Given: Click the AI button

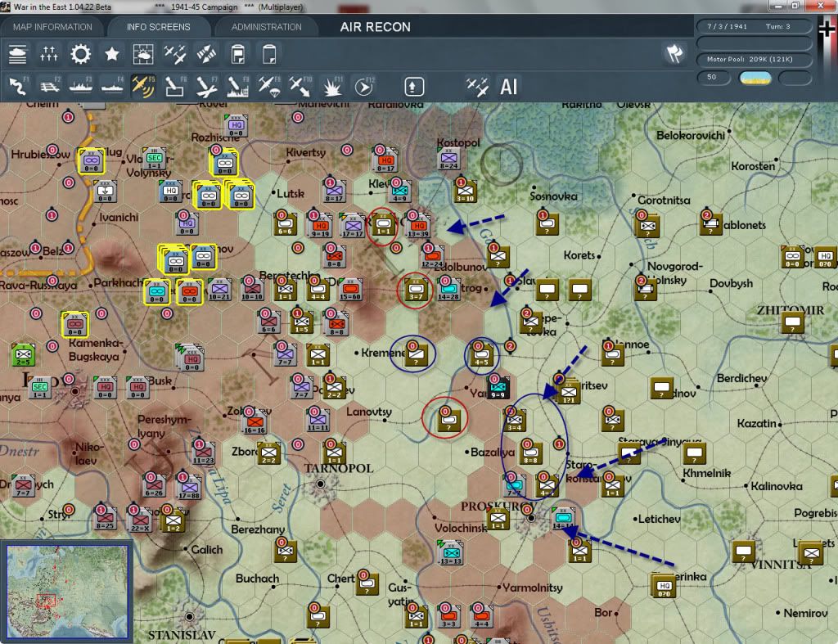Looking at the screenshot, I should pos(508,87).
